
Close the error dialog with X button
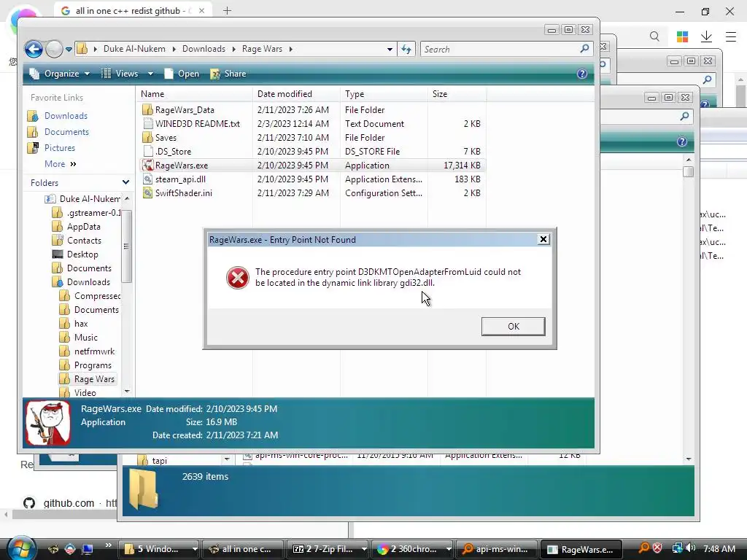tap(543, 239)
